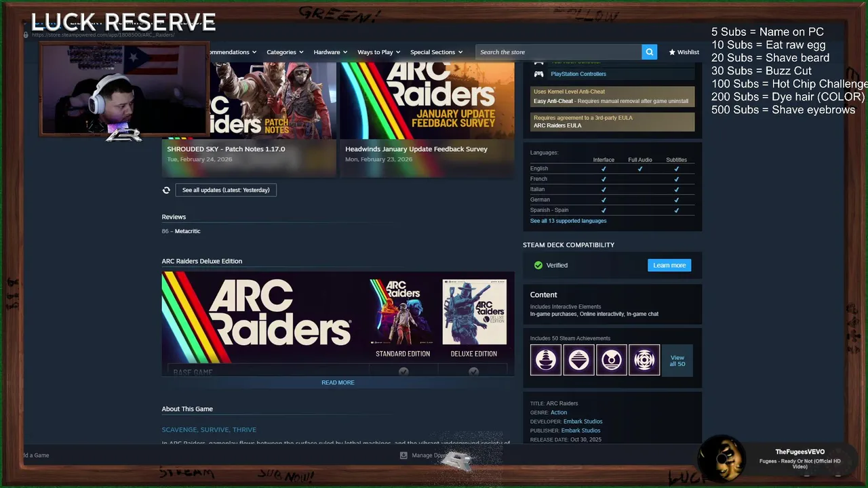Click the Learn more button
Screen dimensions: 868x488
pyautogui.click(x=669, y=266)
